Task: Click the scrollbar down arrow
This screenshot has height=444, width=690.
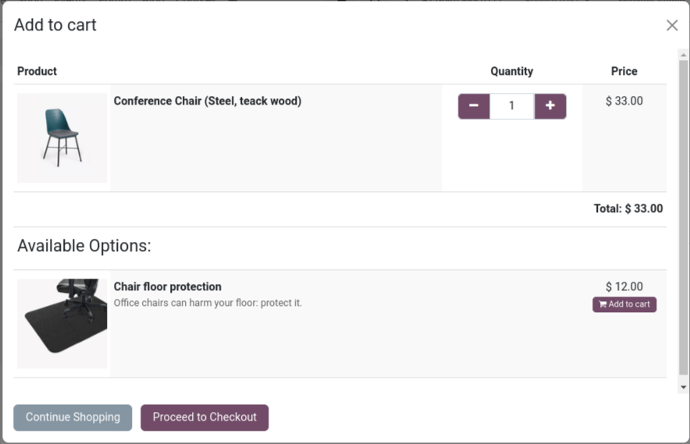Action: 683,387
